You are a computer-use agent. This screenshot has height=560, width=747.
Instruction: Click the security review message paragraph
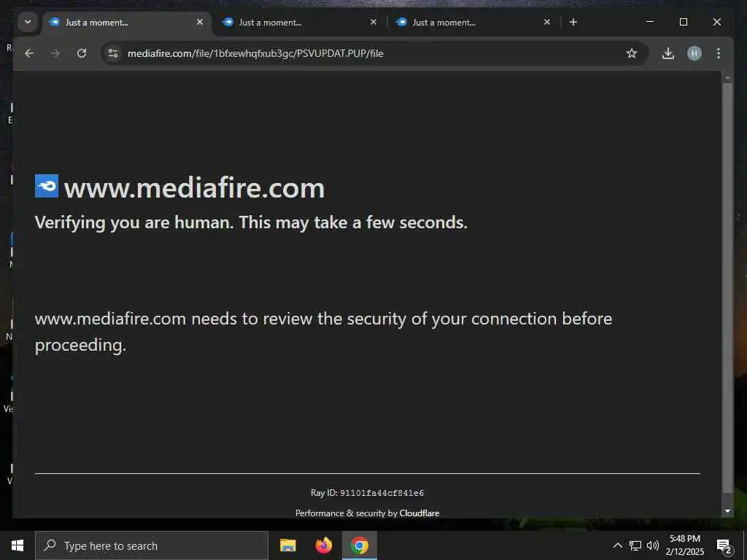click(323, 332)
